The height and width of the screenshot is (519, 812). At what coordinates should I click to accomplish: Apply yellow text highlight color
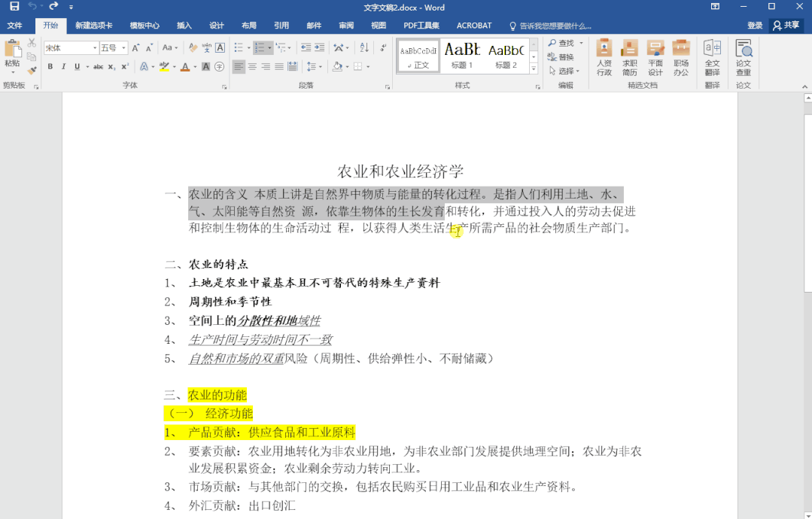click(165, 67)
